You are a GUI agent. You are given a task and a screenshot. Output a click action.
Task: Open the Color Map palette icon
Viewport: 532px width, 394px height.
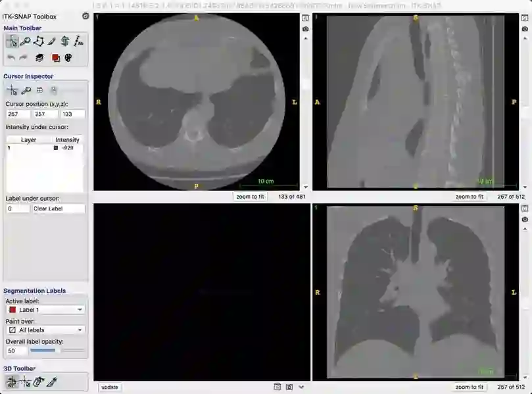[x=68, y=58]
